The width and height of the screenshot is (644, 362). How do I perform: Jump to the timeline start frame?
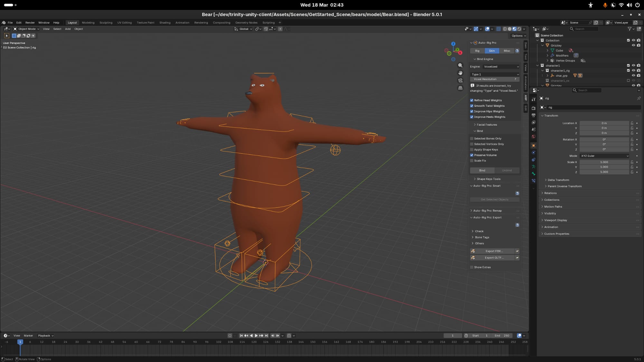241,336
